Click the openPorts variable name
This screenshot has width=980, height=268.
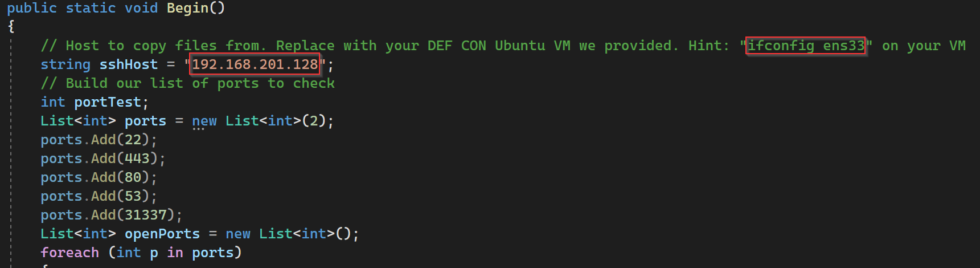coord(162,234)
